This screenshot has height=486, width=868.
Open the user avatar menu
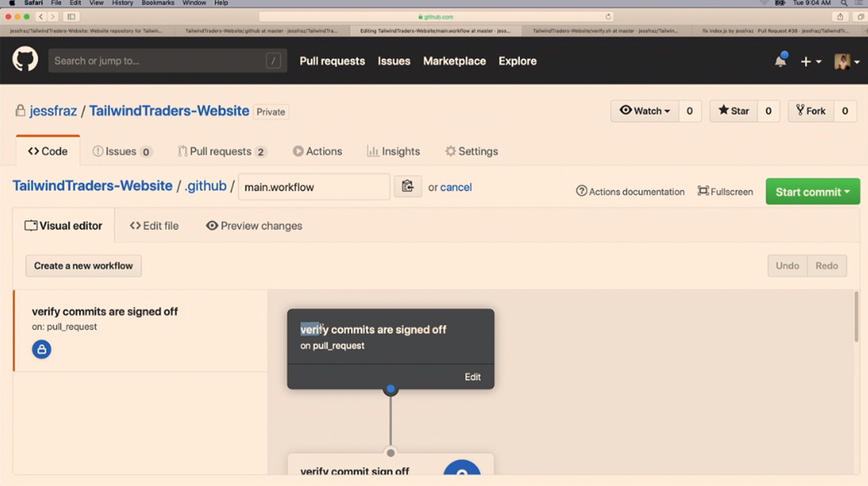(x=847, y=62)
